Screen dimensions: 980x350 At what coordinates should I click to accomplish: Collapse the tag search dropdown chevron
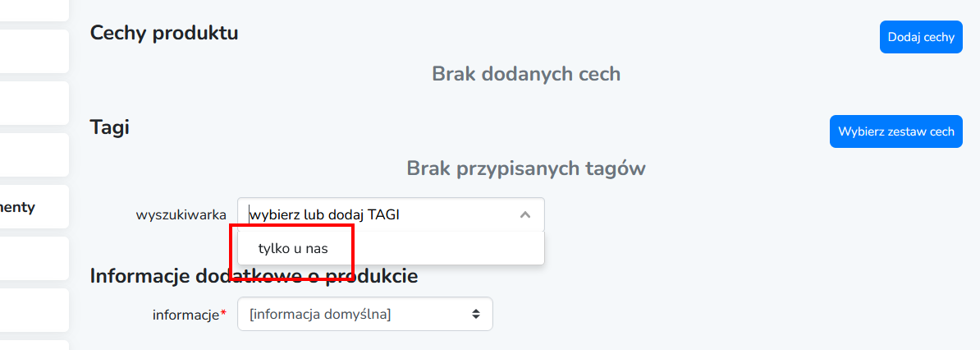(x=525, y=215)
